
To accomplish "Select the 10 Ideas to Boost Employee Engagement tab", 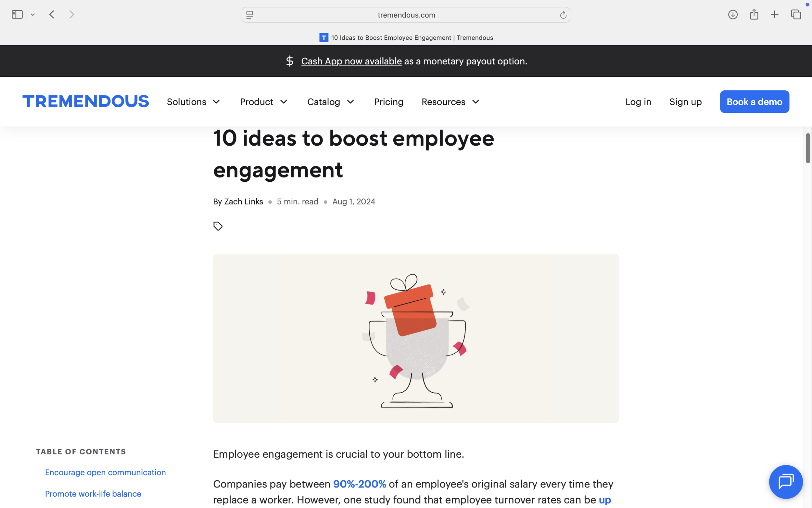I will [406, 38].
